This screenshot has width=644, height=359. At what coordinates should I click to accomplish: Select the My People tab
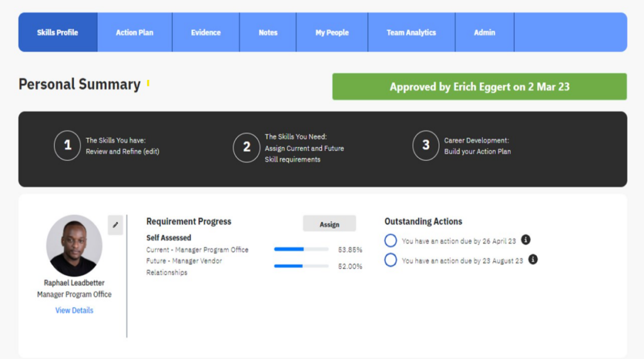pos(332,32)
